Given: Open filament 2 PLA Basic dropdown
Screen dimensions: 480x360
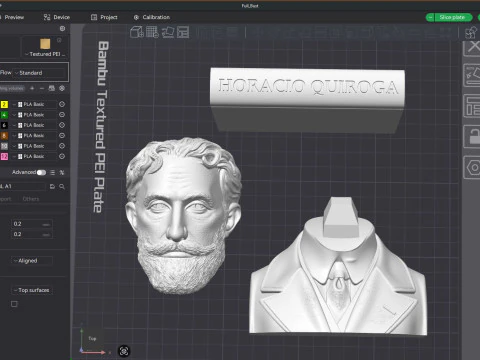Looking at the screenshot, I should click(34, 104).
